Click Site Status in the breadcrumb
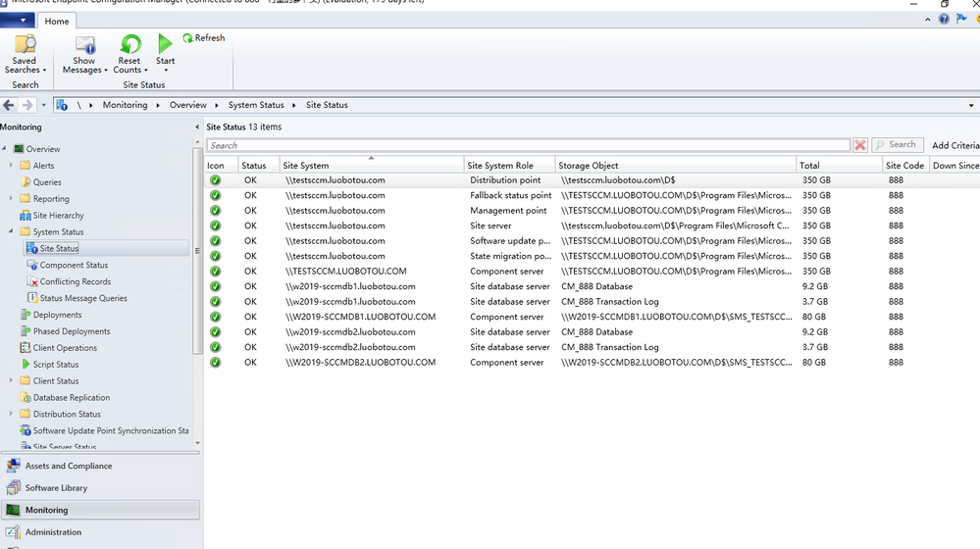This screenshot has width=980, height=549. click(x=327, y=105)
